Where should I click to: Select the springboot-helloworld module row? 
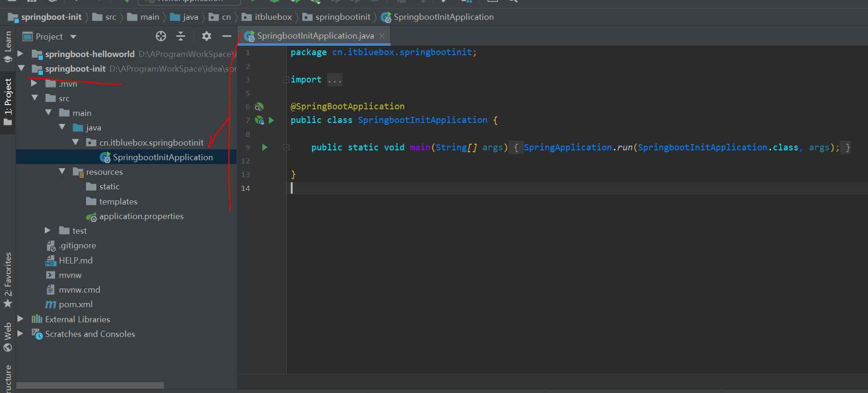click(x=126, y=54)
